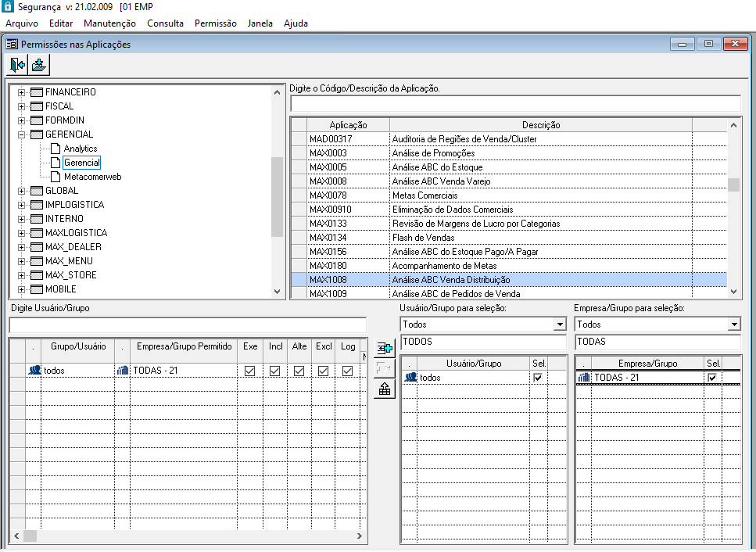Click the FINANCEIRO folder icon

click(37, 92)
